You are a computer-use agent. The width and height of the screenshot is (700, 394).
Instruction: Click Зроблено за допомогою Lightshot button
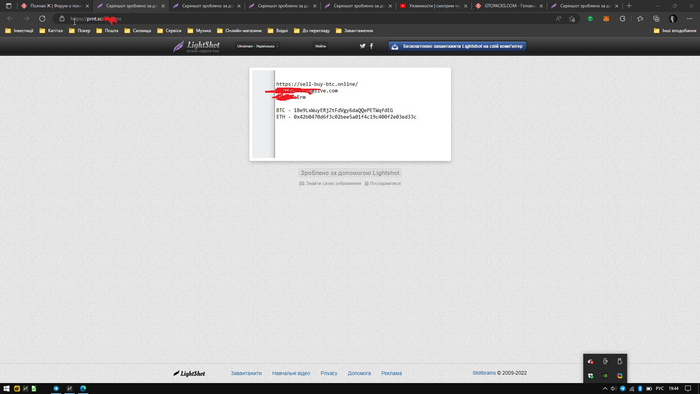click(x=350, y=173)
